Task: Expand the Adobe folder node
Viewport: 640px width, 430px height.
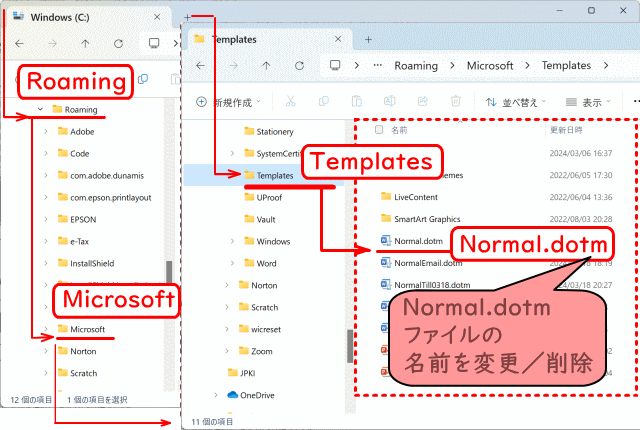Action: pyautogui.click(x=46, y=131)
